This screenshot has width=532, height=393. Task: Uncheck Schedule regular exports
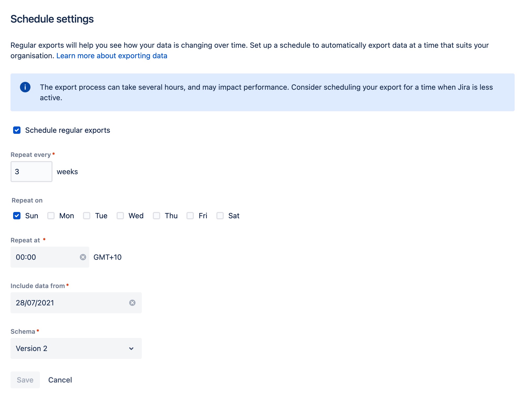point(17,130)
